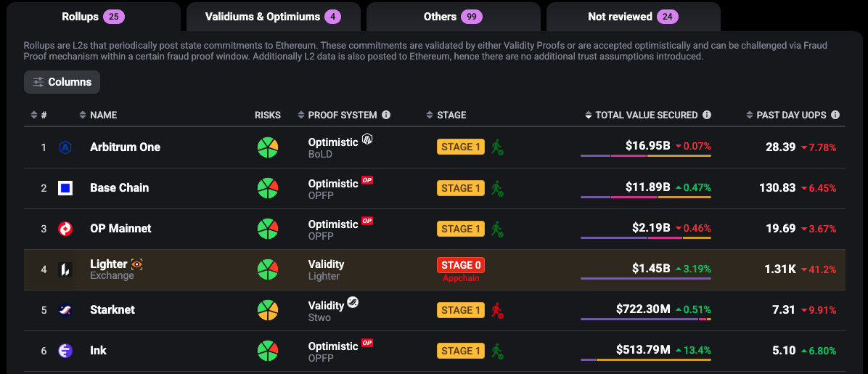Click Arbitrum One's value breakdown bar
This screenshot has height=374, width=868.
[645, 156]
